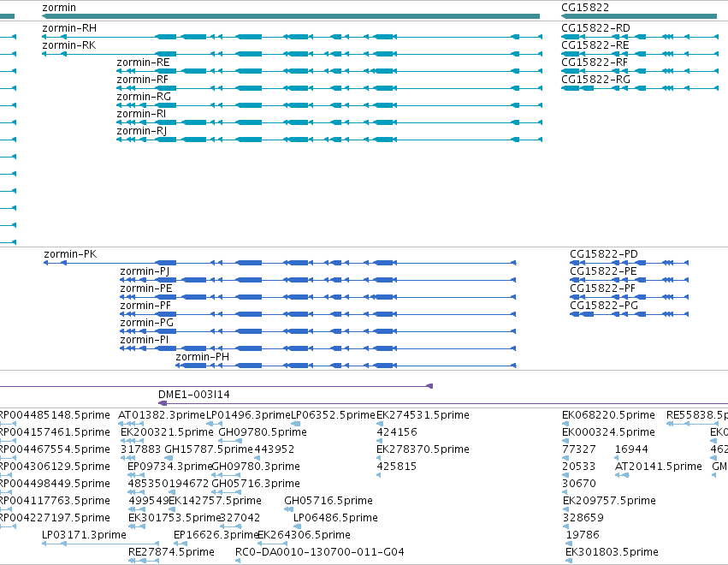Select transcript zormin-RG

[144, 97]
